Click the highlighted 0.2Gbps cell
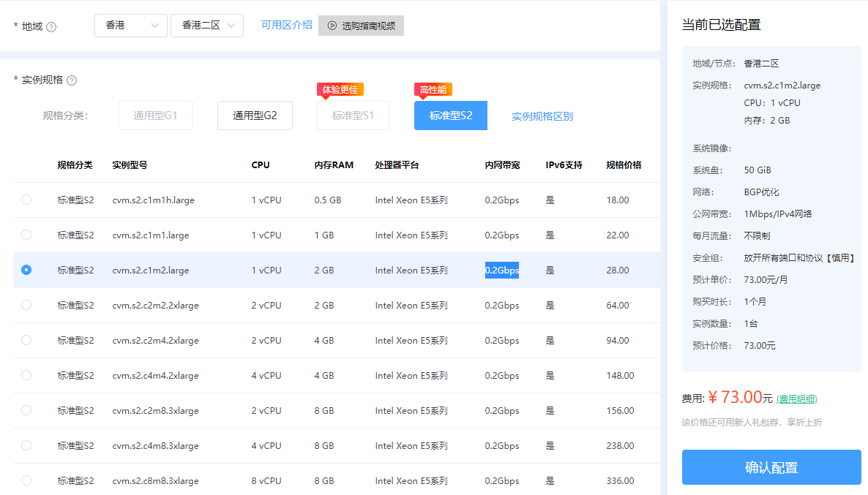Image resolution: width=868 pixels, height=495 pixels. tap(502, 270)
